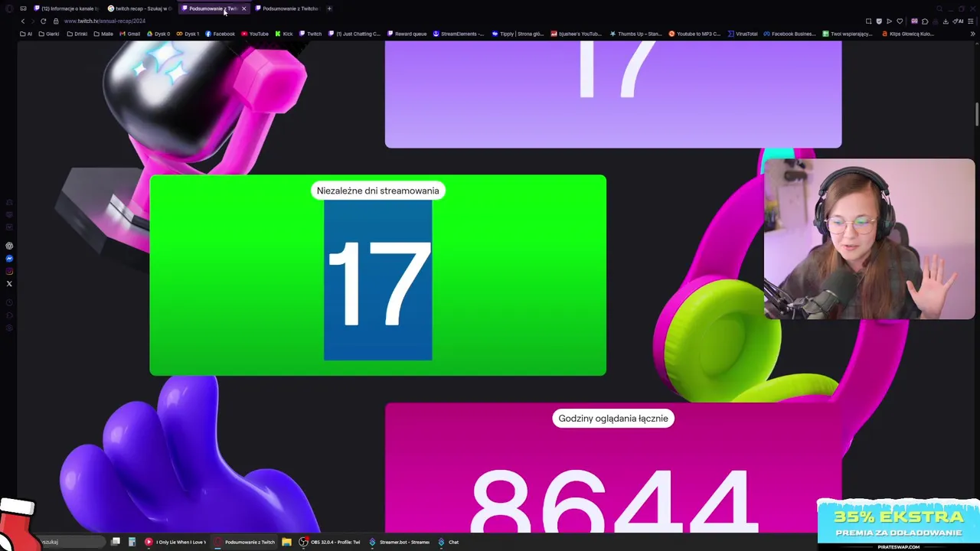
Task: Open the 'Facebook Business' bookmark
Action: pyautogui.click(x=789, y=34)
